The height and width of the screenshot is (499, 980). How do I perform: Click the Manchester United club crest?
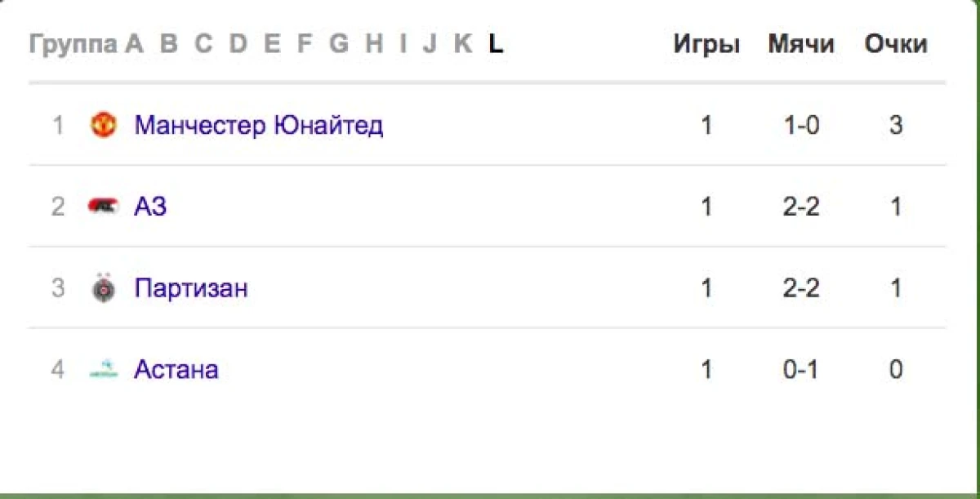[103, 125]
